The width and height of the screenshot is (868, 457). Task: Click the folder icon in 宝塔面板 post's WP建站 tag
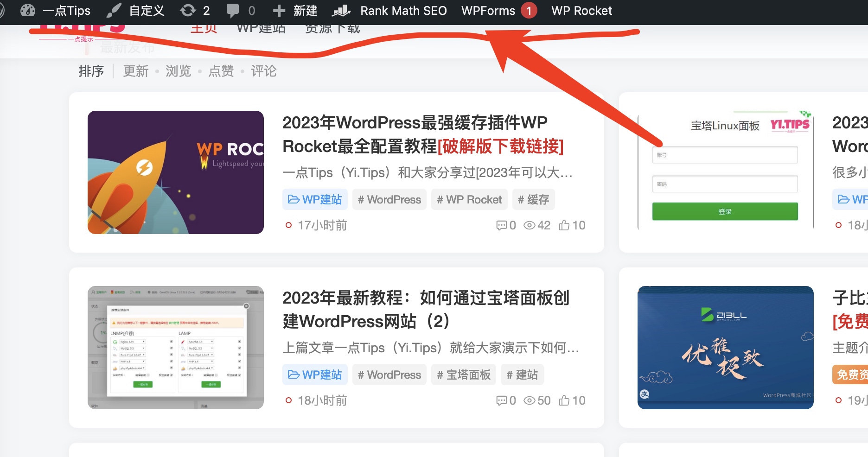[294, 374]
